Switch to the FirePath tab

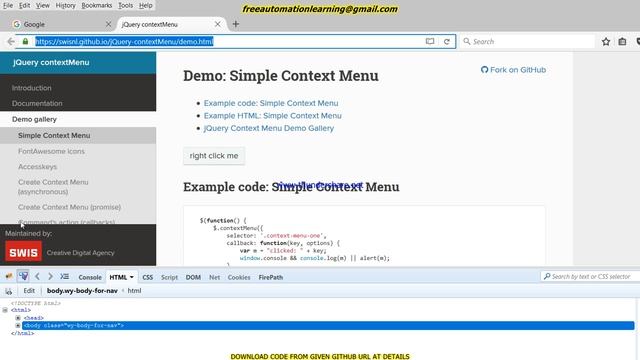coord(271,277)
